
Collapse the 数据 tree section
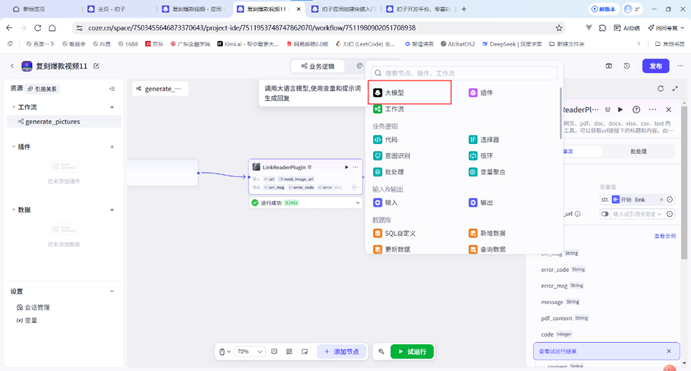tap(13, 210)
